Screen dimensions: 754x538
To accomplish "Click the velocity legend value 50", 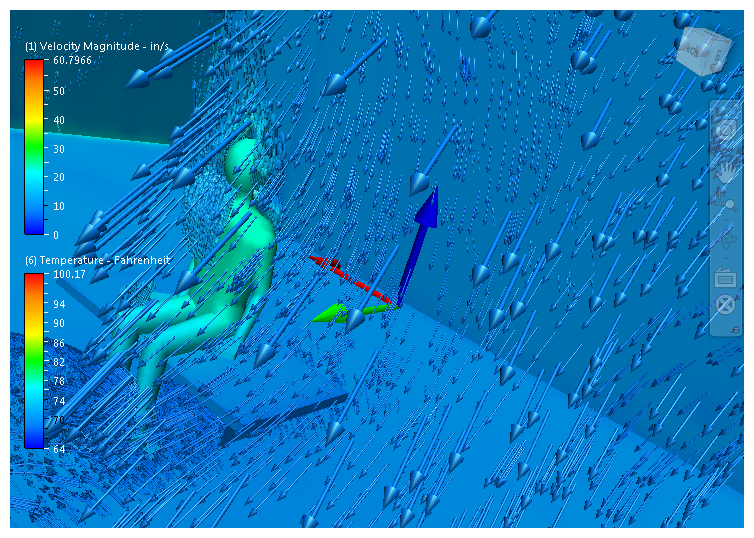I will click(x=59, y=91).
